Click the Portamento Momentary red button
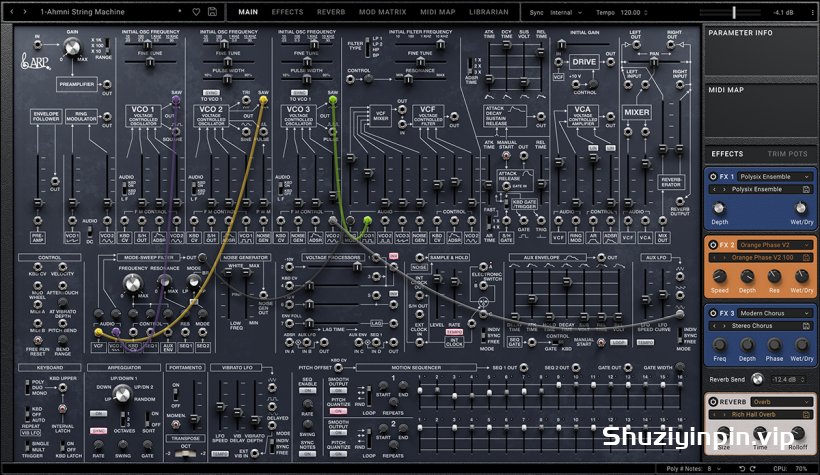Viewport: 820px width, 475px height. point(176,424)
